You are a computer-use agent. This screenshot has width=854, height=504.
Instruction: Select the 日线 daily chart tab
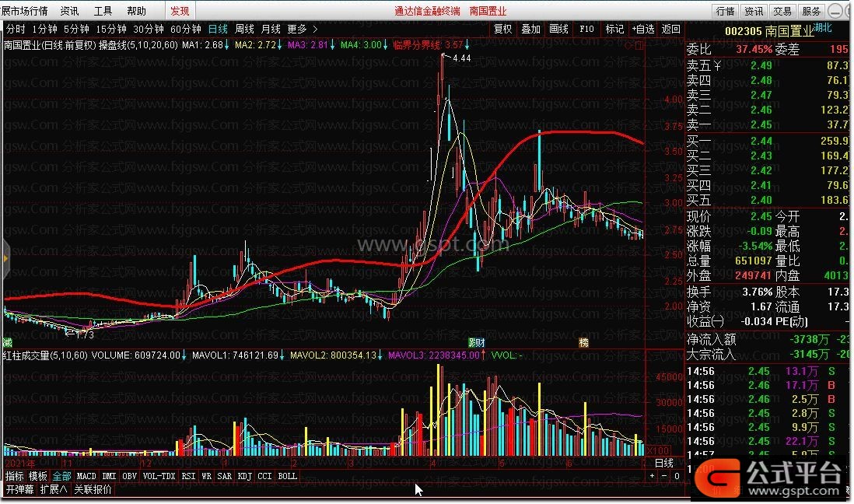coord(218,29)
